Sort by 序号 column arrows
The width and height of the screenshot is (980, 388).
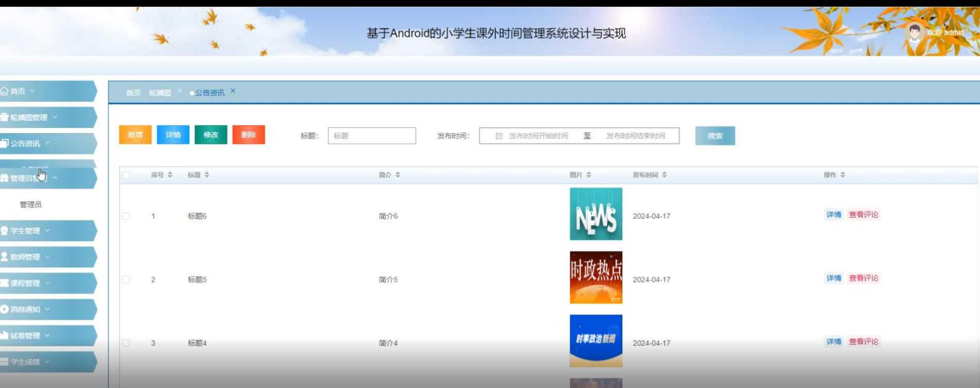(x=170, y=175)
